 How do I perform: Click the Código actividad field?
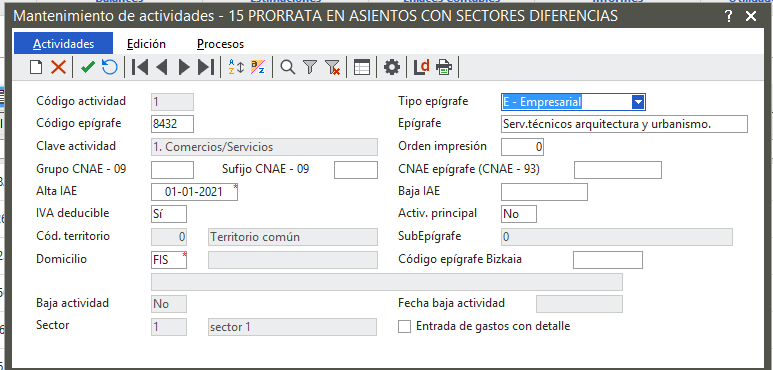[173, 102]
